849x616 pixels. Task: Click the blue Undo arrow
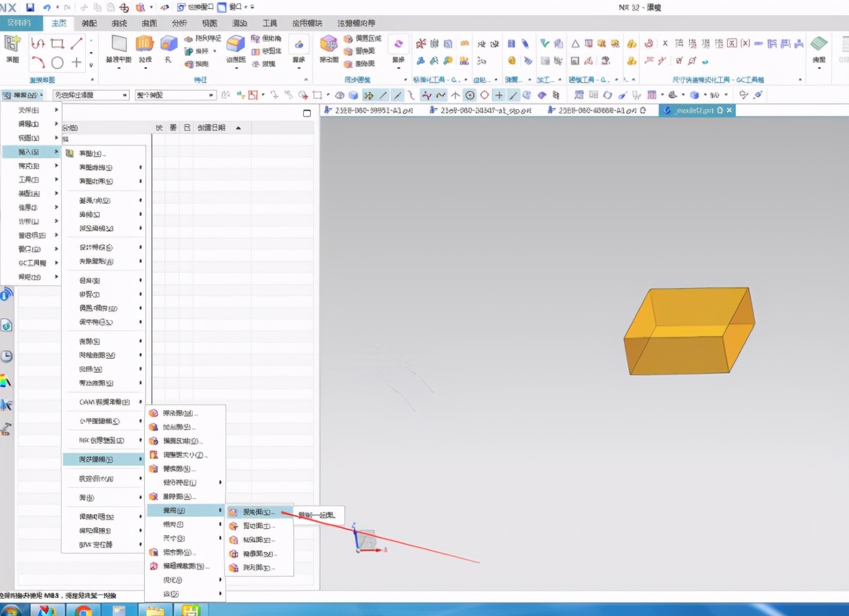[x=47, y=8]
